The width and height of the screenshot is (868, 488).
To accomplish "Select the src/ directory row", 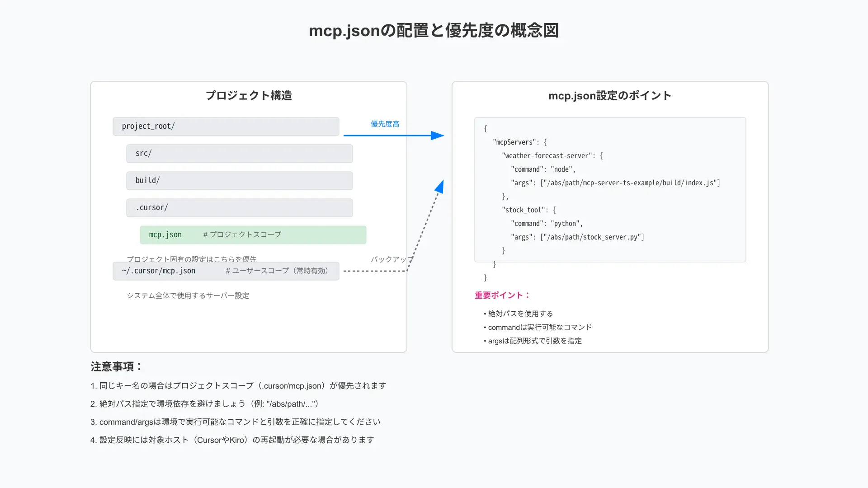I will 240,154.
